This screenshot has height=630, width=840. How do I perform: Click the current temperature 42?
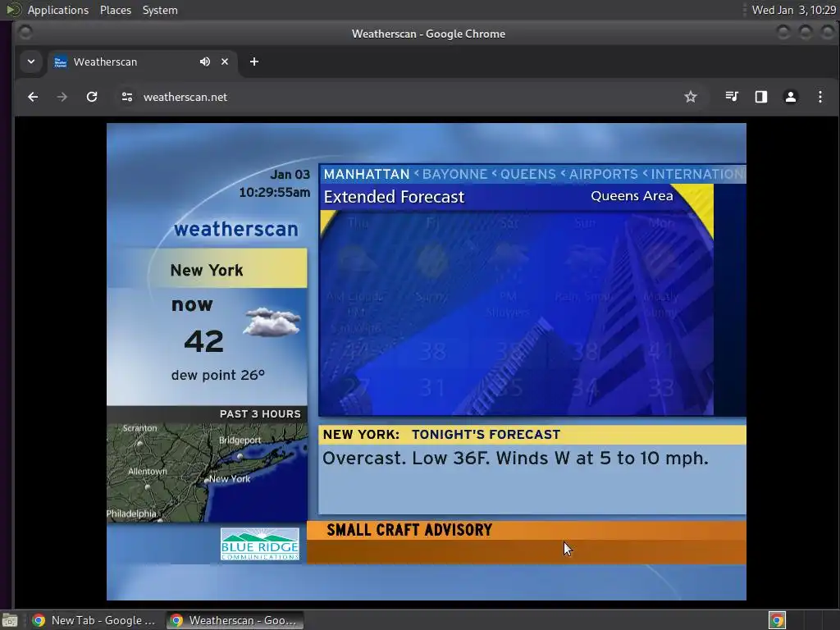(203, 341)
